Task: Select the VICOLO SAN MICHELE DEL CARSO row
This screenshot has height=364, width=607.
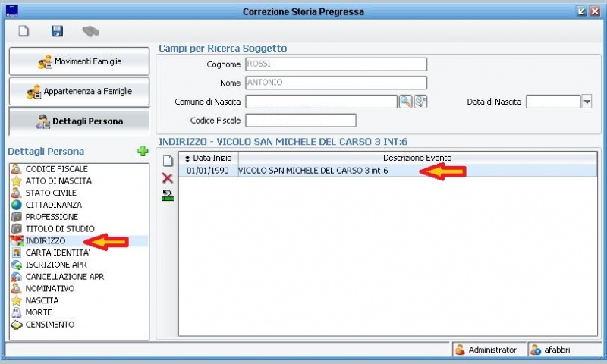Action: point(388,171)
